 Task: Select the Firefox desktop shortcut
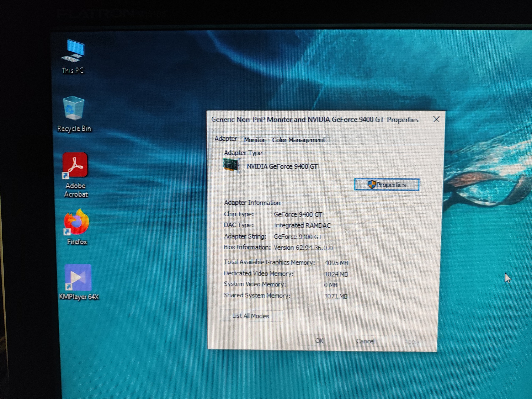(76, 222)
